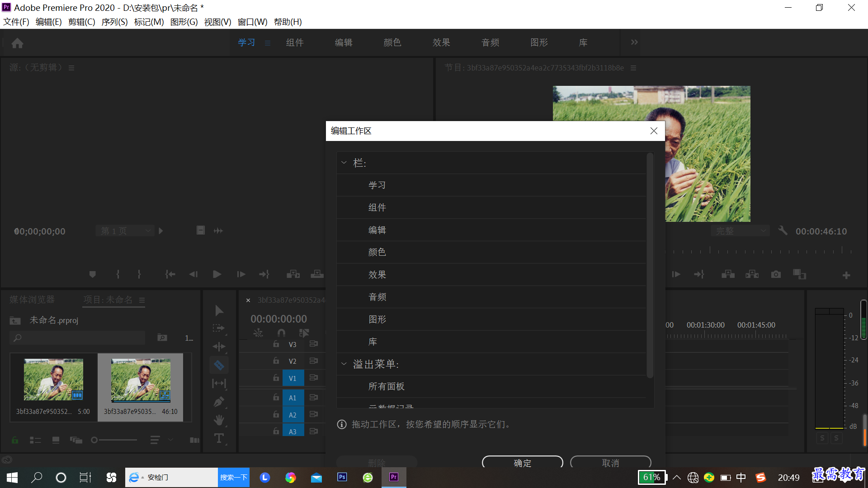The image size is (868, 488).
Task: Click the Insert button in the Source monitor
Action: (293, 274)
